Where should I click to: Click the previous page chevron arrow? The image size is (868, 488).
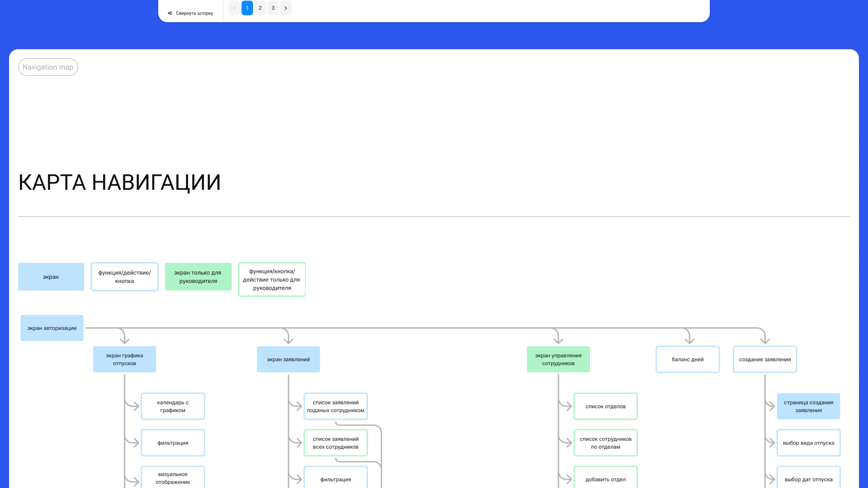[x=234, y=8]
